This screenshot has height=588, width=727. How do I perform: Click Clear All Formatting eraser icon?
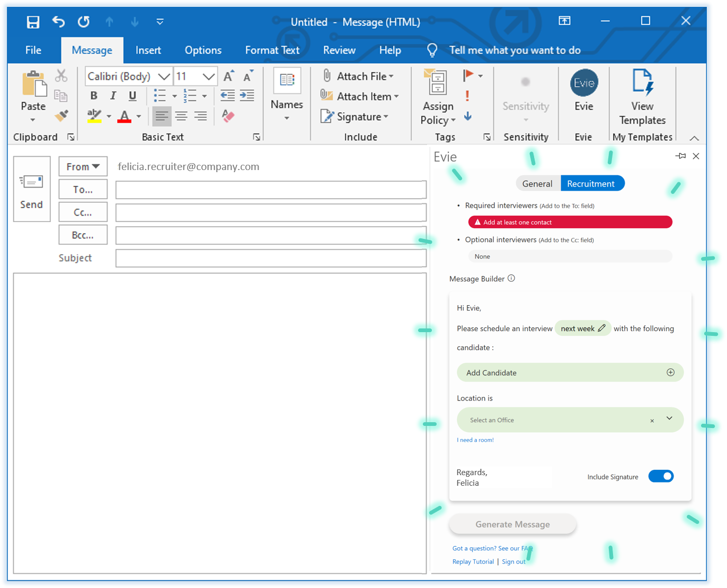[x=228, y=116]
